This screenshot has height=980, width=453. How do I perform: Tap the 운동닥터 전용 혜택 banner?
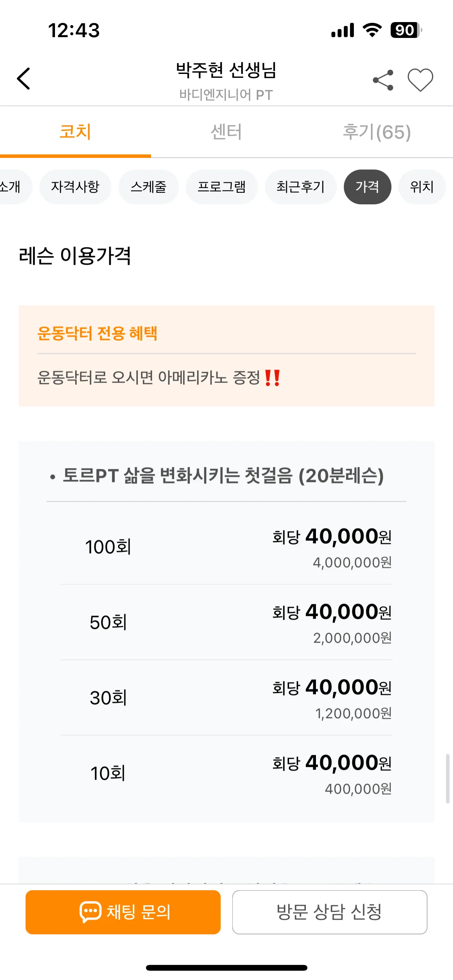tap(226, 356)
